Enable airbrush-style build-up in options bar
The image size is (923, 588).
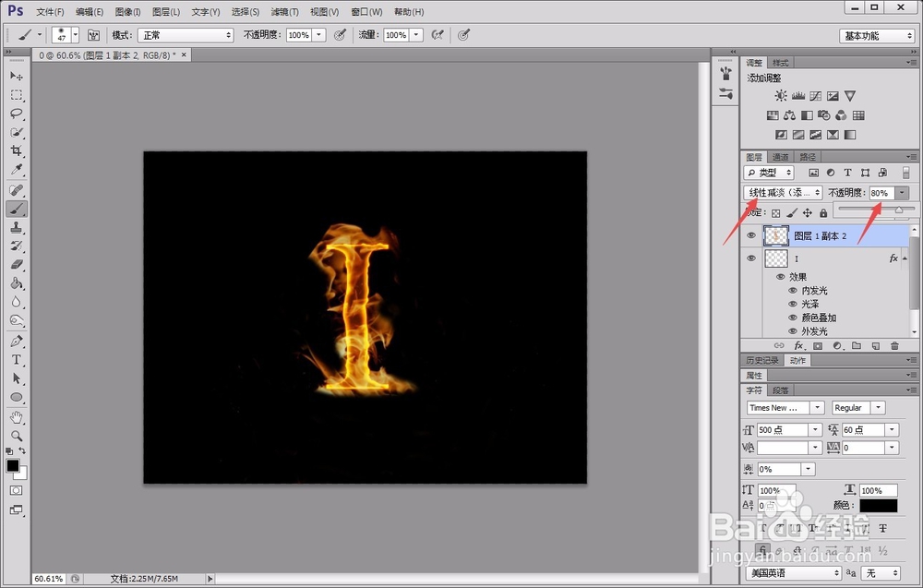[438, 35]
